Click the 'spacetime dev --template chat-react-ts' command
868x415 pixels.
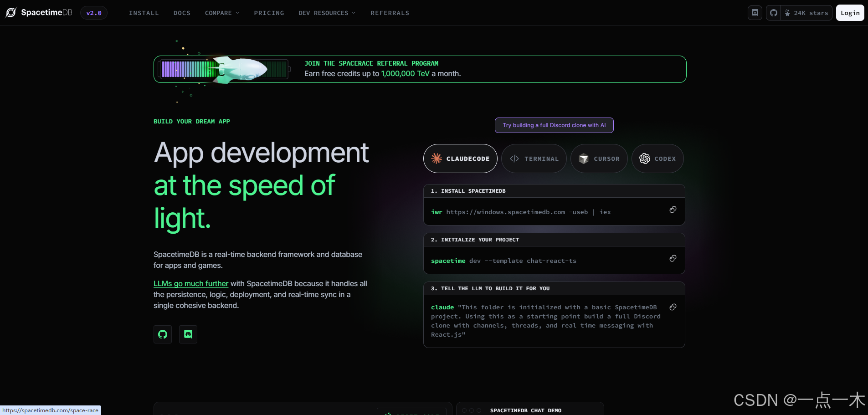[503, 261]
